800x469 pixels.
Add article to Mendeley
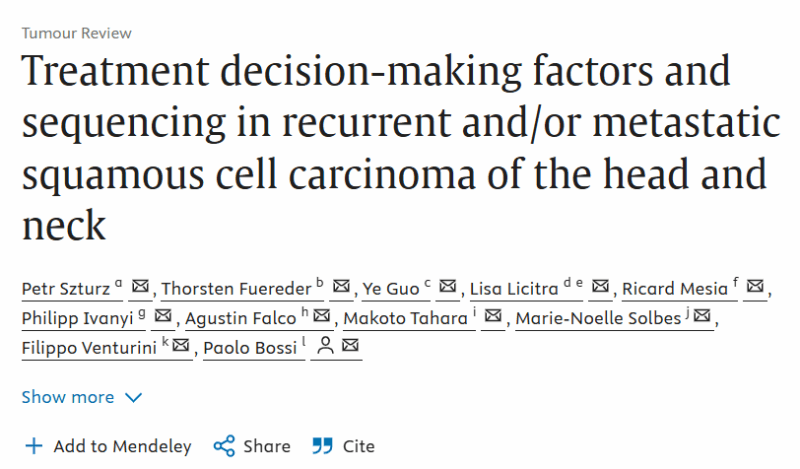108,446
